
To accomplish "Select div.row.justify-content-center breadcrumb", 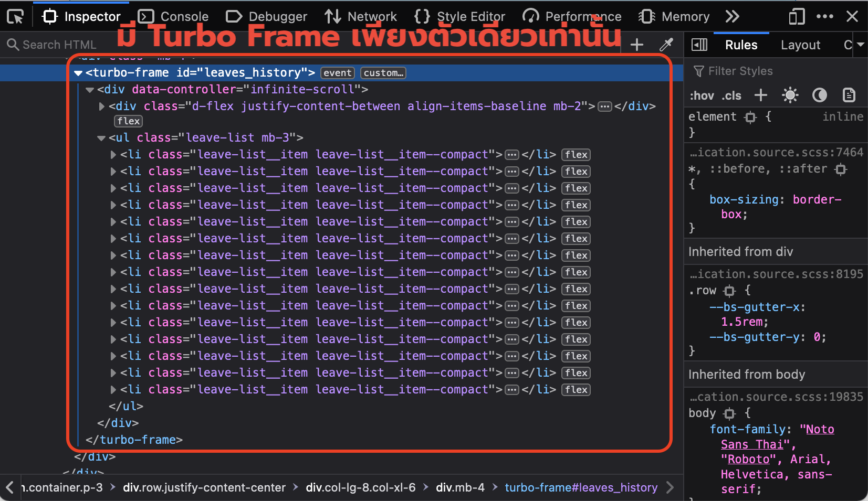I will 204,487.
